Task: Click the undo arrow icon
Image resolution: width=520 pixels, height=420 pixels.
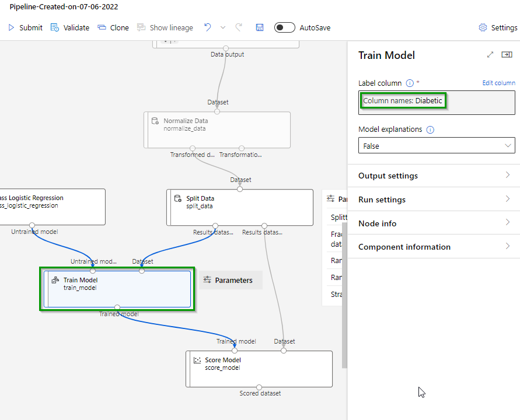Action: tap(207, 27)
